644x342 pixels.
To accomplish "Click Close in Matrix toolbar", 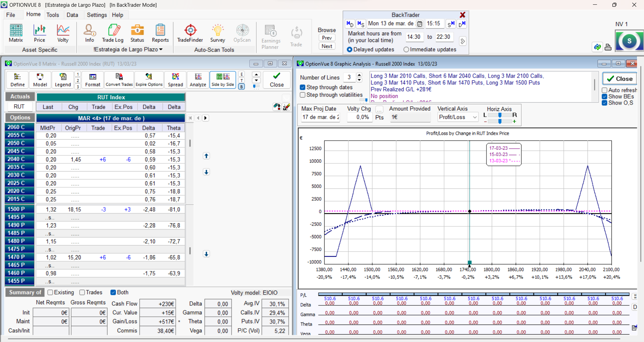I will coord(277,80).
